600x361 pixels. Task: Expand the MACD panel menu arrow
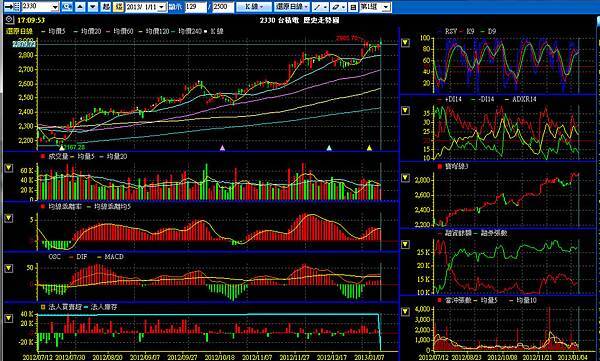(x=8, y=268)
